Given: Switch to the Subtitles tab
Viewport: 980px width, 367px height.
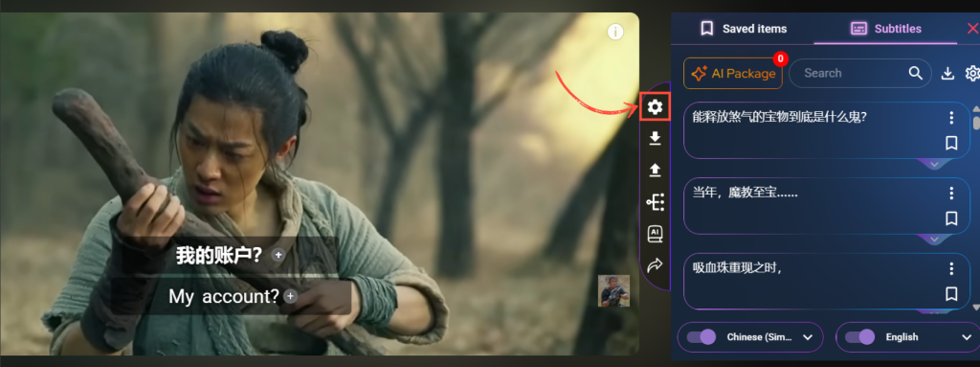Looking at the screenshot, I should click(x=885, y=29).
